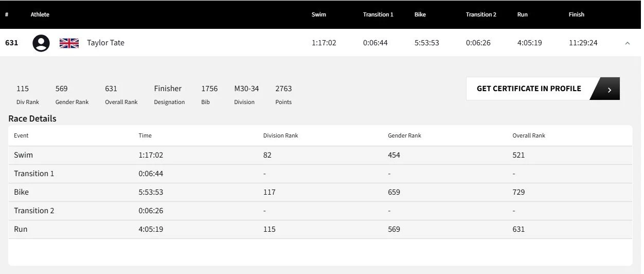The height and width of the screenshot is (274, 644).
Task: Click the Get Certificate in Profile button
Action: [x=543, y=89]
